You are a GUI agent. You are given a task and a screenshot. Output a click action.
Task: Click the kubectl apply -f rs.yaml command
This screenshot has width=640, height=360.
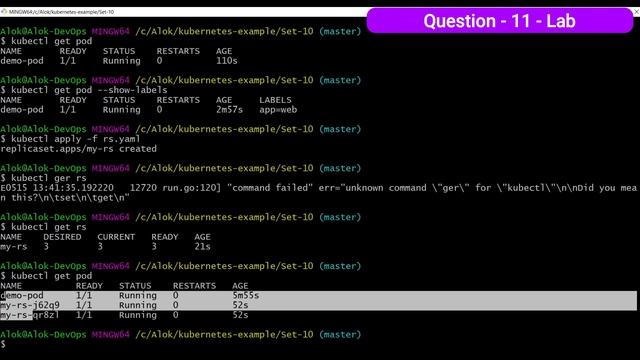pyautogui.click(x=76, y=139)
